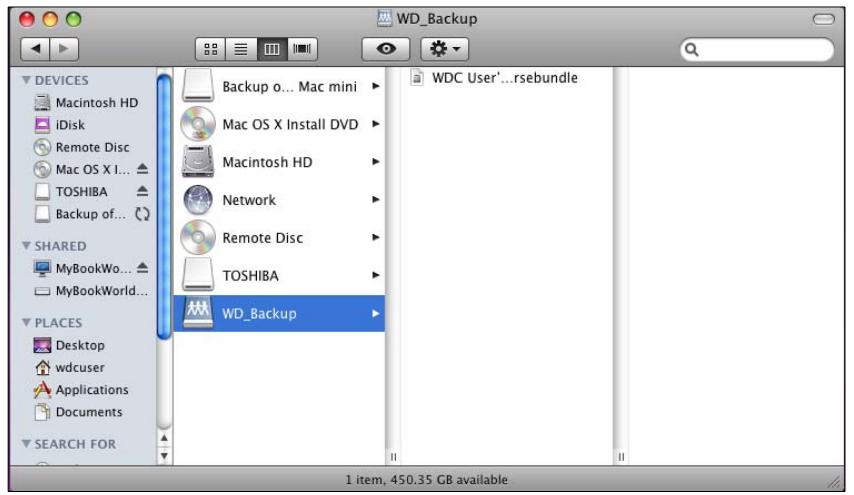Open iDisk in the sidebar
Screen dimensions: 854x495
[60, 125]
